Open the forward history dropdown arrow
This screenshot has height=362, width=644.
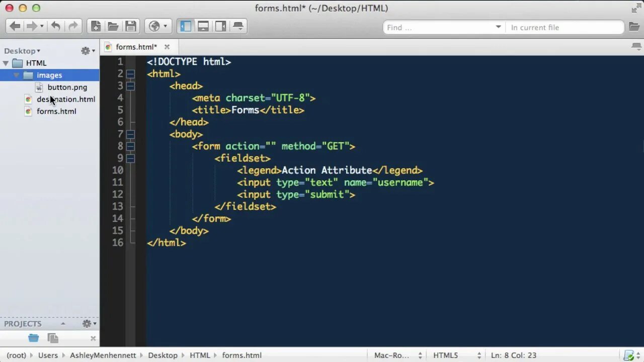tap(42, 26)
